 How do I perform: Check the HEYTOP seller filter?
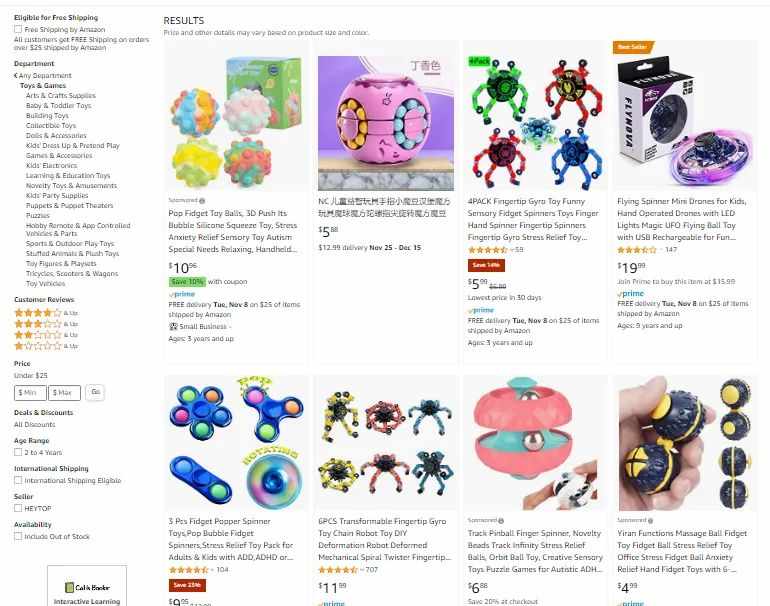18,508
